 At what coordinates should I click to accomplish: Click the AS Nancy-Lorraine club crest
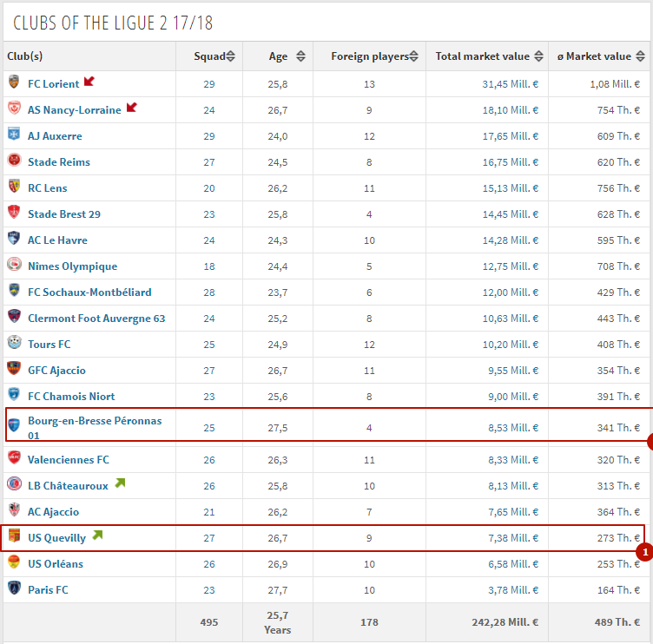coord(14,108)
